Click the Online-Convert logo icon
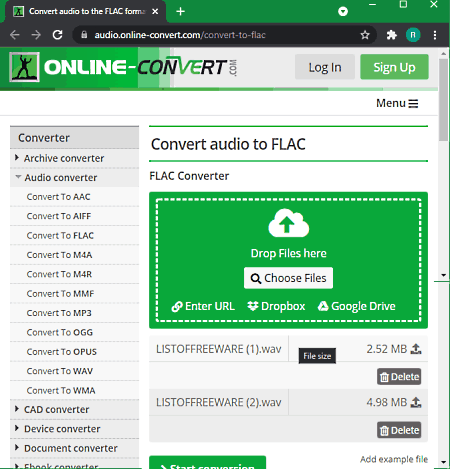 (x=24, y=67)
